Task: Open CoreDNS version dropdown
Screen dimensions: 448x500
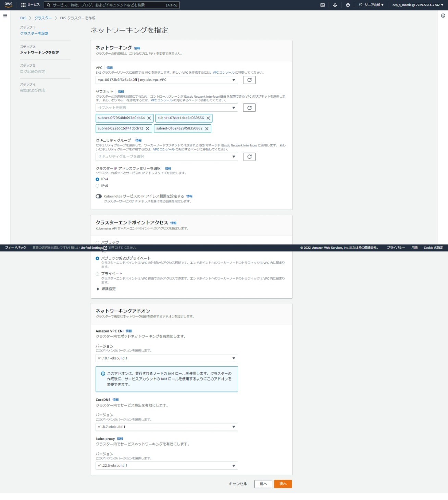Action: [167, 427]
